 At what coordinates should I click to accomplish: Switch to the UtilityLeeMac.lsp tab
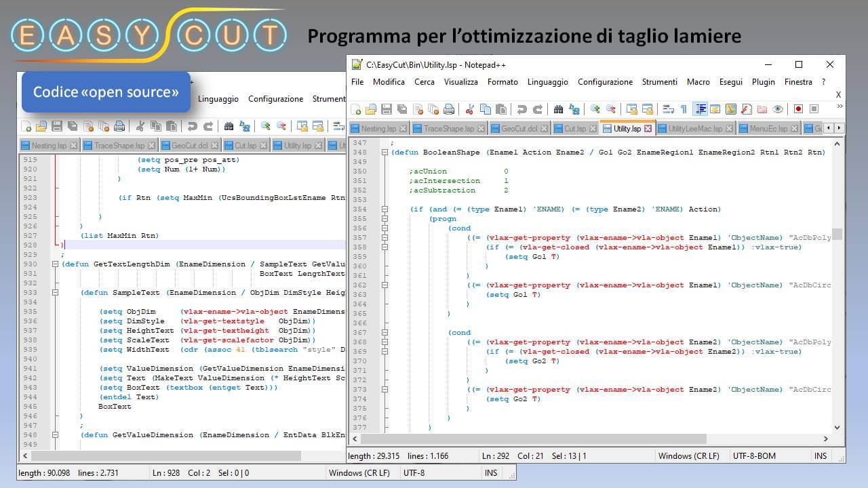[695, 128]
